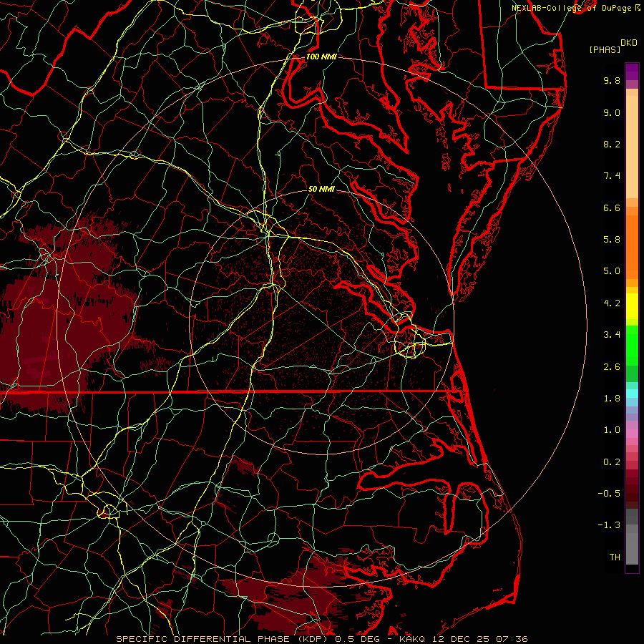The image size is (644, 644).
Task: Click the 1.8 scale value
Action: pyautogui.click(x=612, y=399)
